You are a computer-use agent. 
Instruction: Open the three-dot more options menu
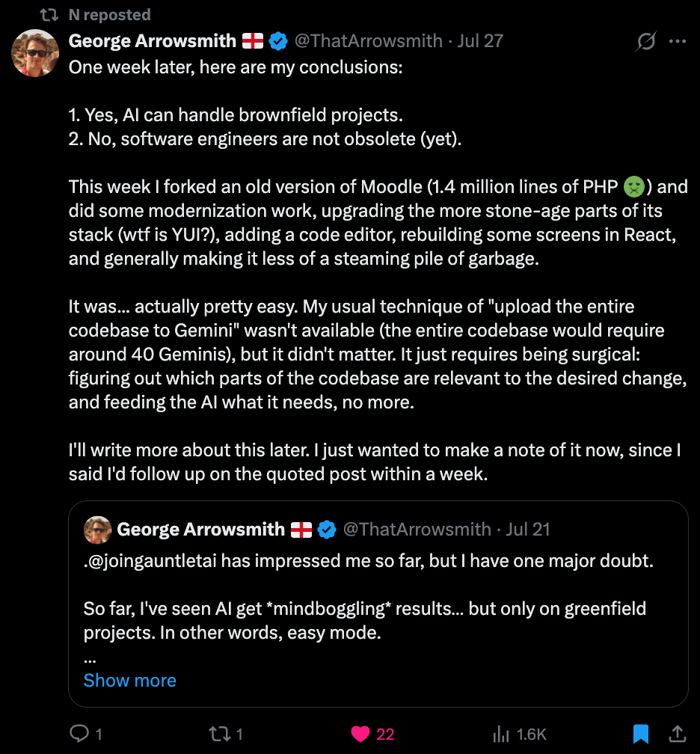pyautogui.click(x=678, y=42)
